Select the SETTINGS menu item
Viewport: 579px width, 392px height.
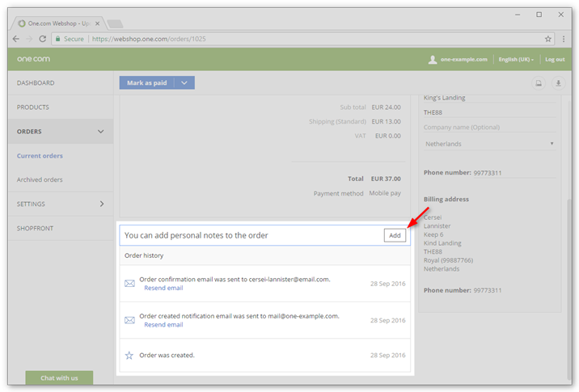click(x=31, y=204)
